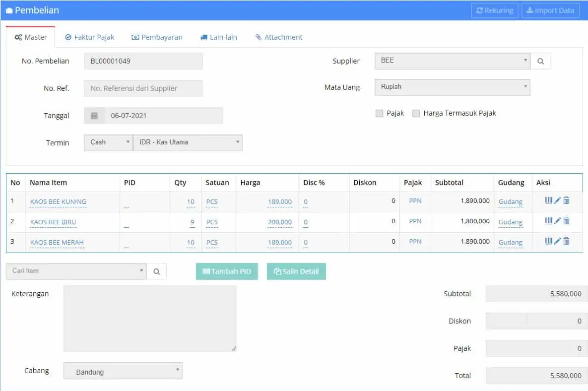Click PCS unit in KAOS BEE MERAH row
Image resolution: width=588 pixels, height=391 pixels.
click(212, 242)
